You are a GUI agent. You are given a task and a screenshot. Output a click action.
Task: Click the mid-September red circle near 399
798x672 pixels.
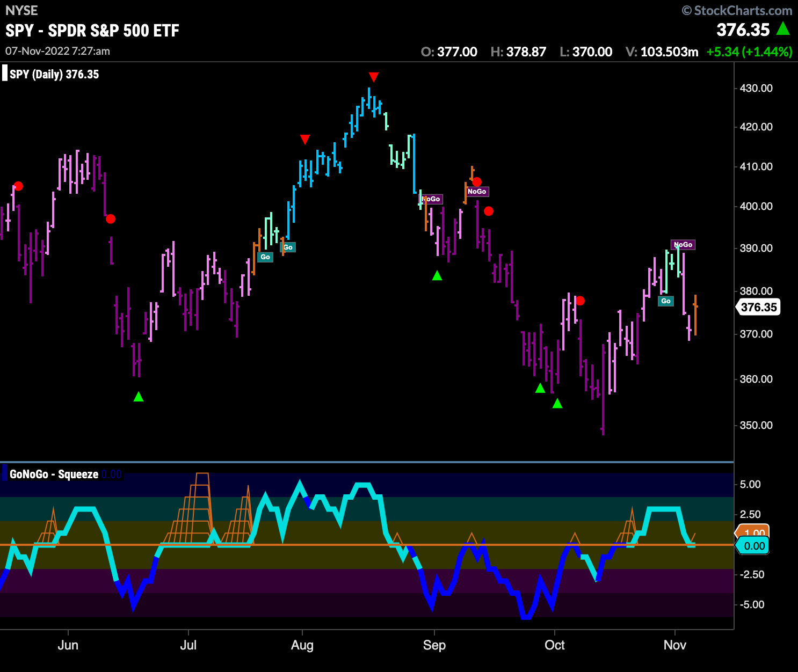click(489, 211)
